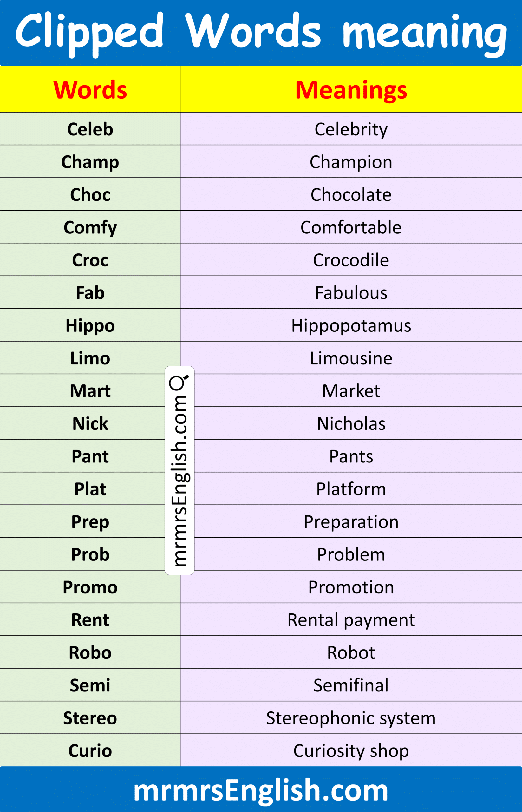Select the meaning 'Rental payment'
Viewport: 522px width, 812px height.
pyautogui.click(x=351, y=620)
